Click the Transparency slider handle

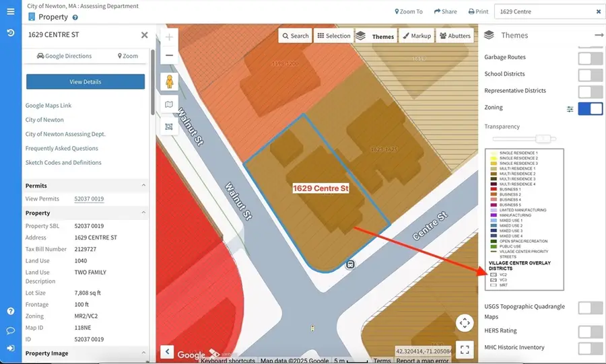pos(541,139)
